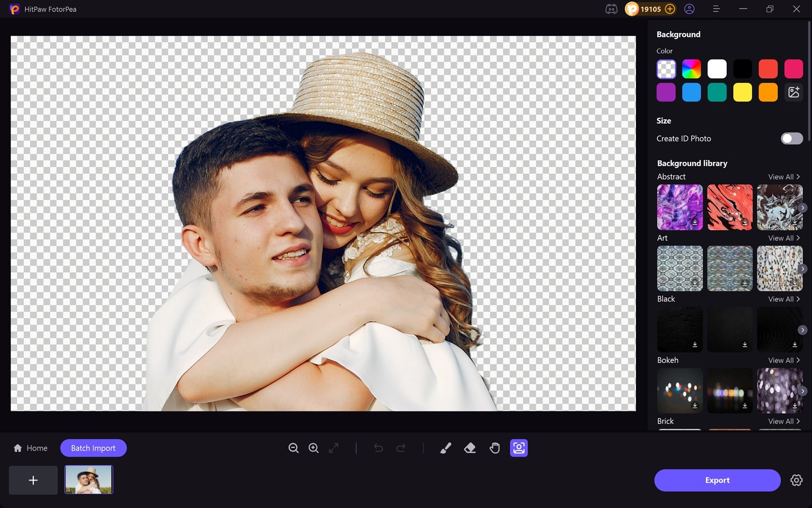View All Black backgrounds

[784, 299]
